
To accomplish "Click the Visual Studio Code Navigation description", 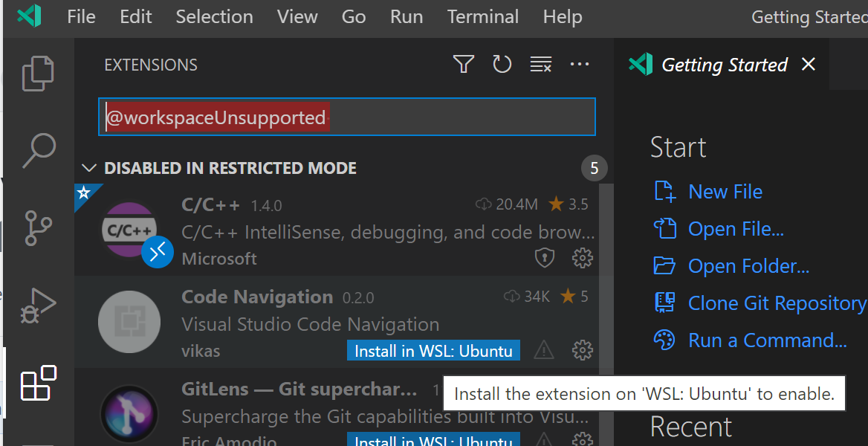I will pyautogui.click(x=311, y=324).
